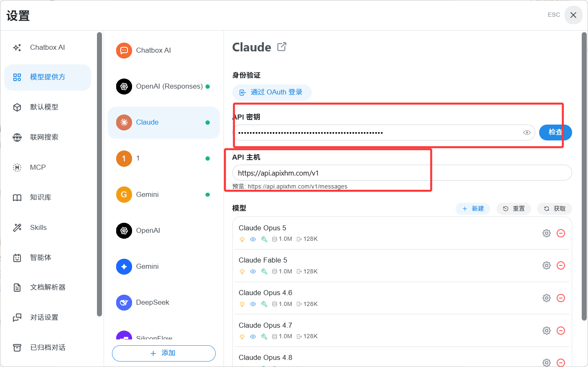Open settings gear for Claude Opus 4.6
588x367 pixels.
click(x=547, y=298)
